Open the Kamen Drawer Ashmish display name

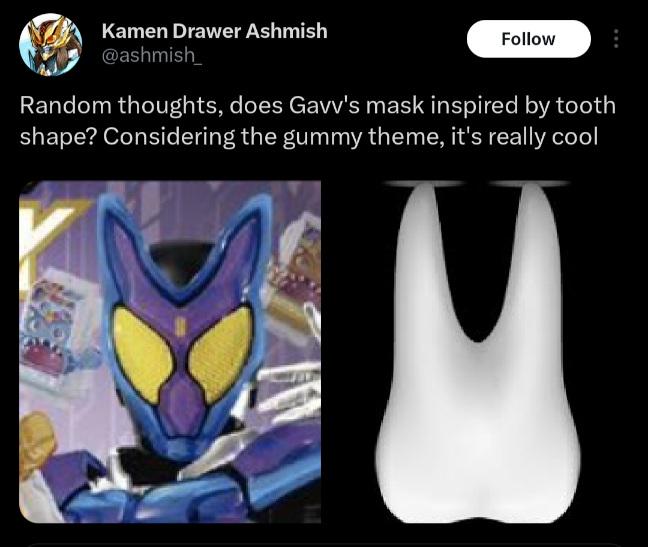(x=214, y=31)
